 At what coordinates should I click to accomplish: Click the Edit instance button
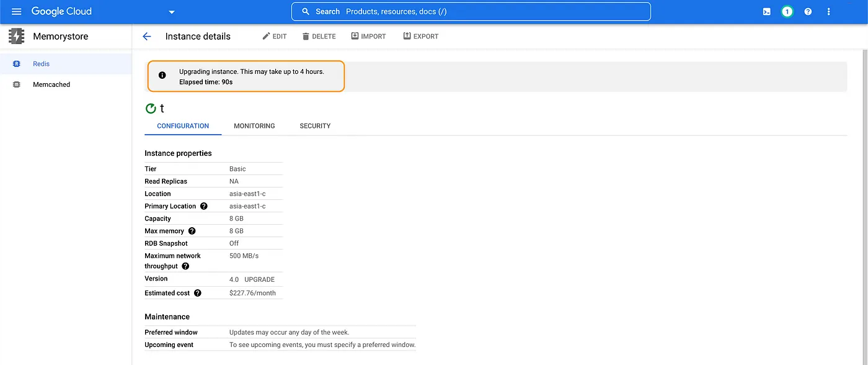click(x=275, y=37)
